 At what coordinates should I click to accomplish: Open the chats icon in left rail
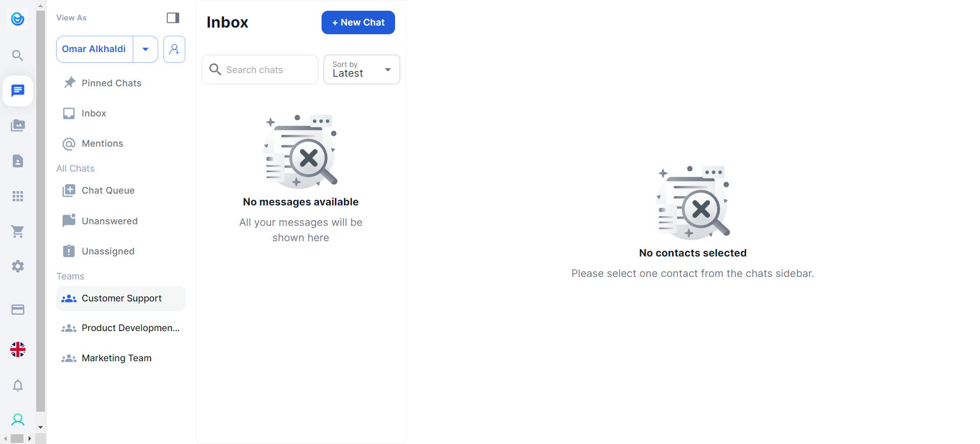click(18, 91)
